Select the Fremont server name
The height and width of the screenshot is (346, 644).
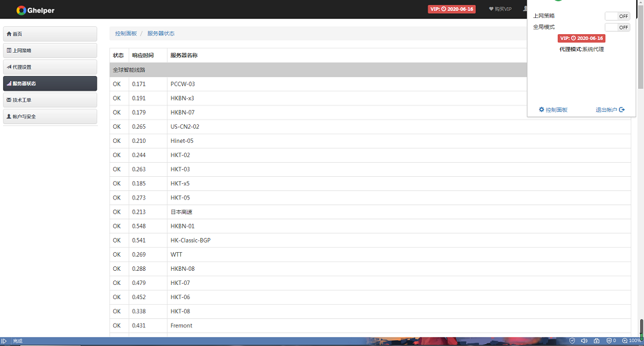181,325
